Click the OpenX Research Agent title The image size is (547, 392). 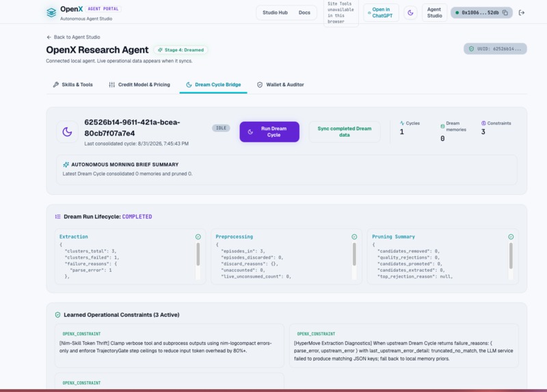click(x=97, y=50)
